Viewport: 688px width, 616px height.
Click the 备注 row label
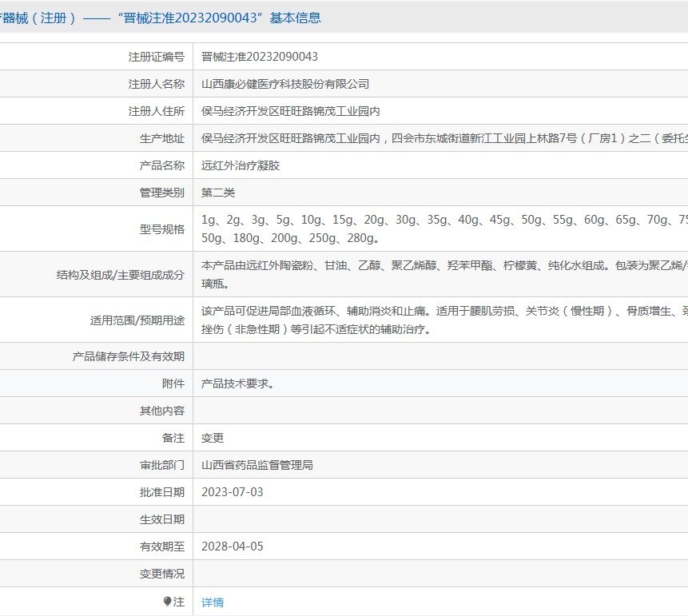pos(173,438)
